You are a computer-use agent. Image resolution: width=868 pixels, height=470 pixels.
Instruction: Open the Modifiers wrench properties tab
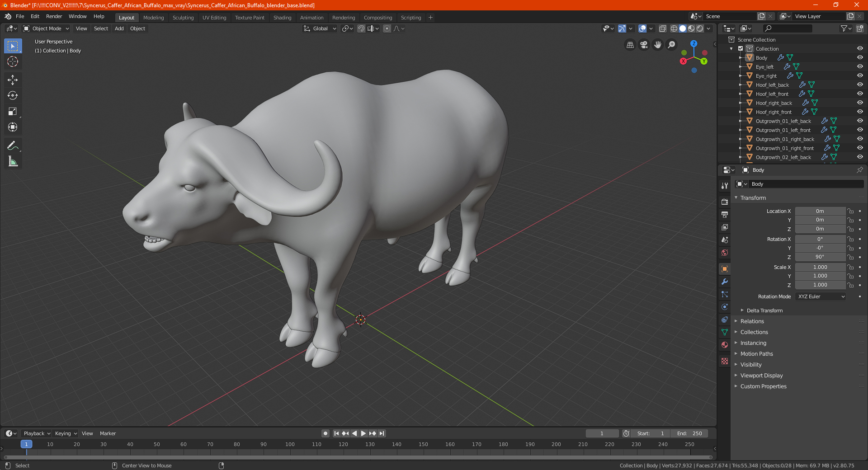[x=725, y=282]
